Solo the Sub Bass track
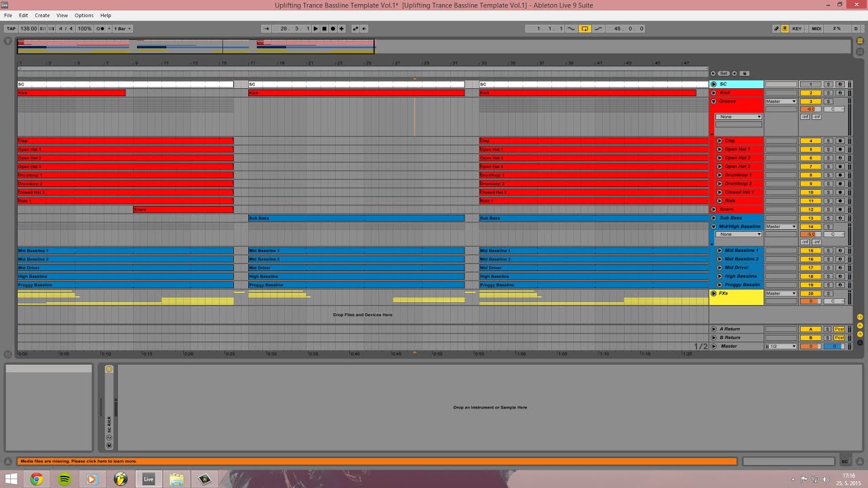Screen dimensions: 868x488 pos(828,218)
